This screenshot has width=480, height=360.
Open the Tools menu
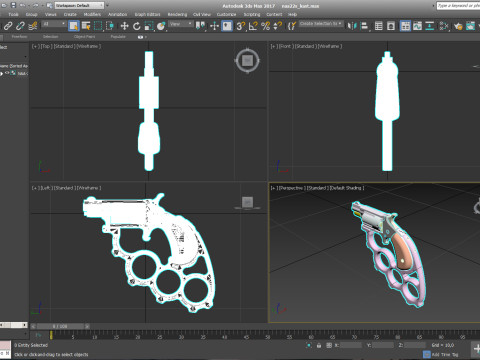13,14
